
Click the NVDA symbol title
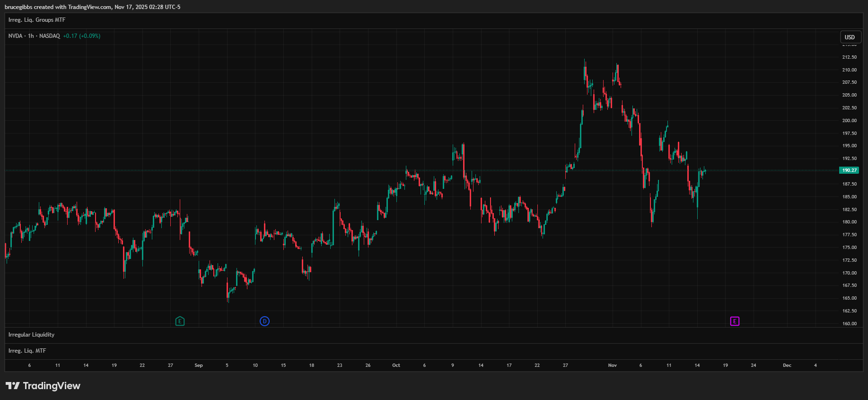15,36
